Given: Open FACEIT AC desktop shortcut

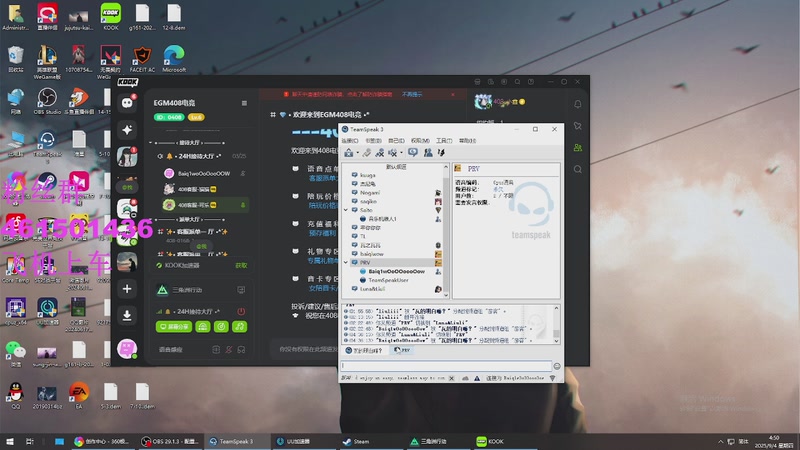Looking at the screenshot, I should tap(142, 58).
